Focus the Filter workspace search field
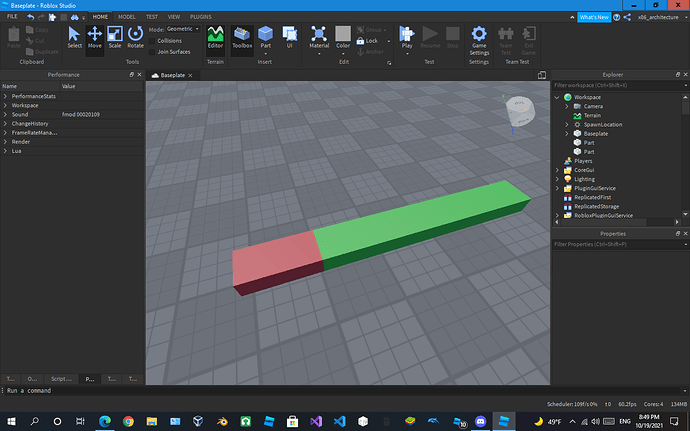The width and height of the screenshot is (690, 431). tap(618, 85)
